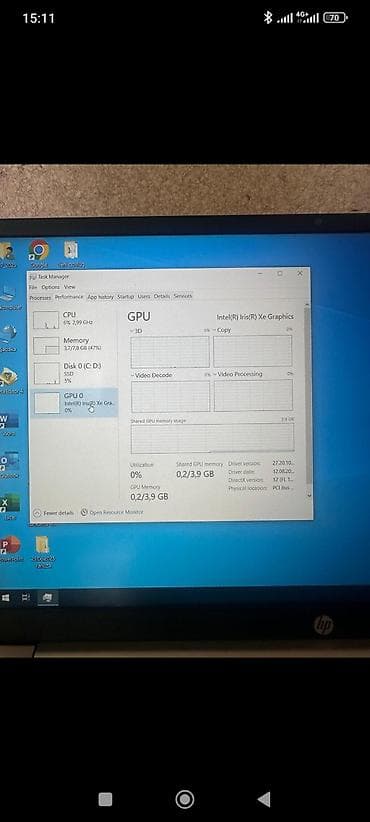Select the Disk 0 (C: D:) entry
This screenshot has height=822, width=370.
pyautogui.click(x=74, y=372)
